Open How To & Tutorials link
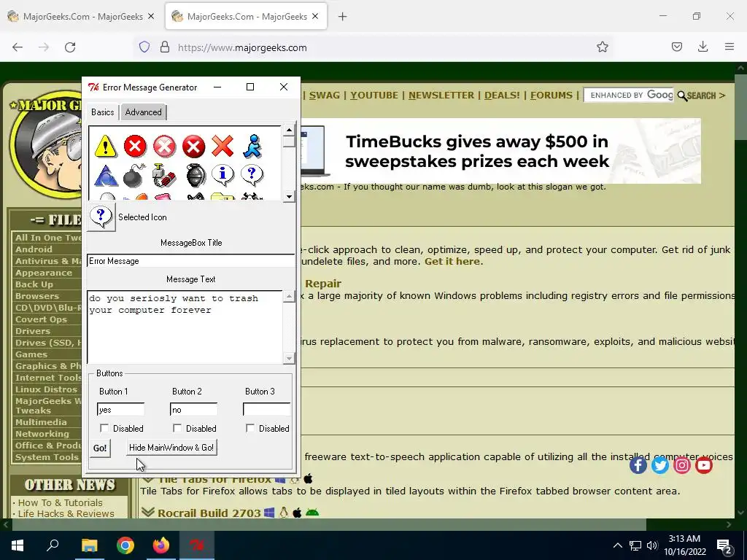 pos(60,502)
